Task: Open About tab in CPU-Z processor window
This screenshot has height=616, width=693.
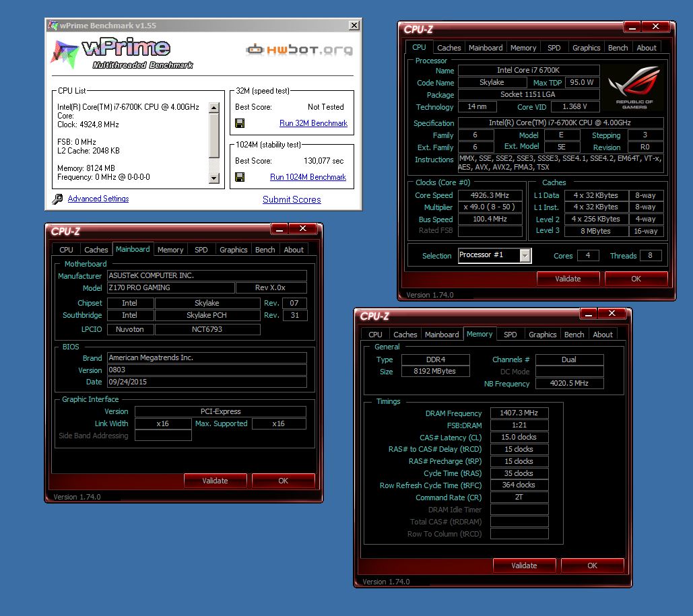Action: pos(647,48)
